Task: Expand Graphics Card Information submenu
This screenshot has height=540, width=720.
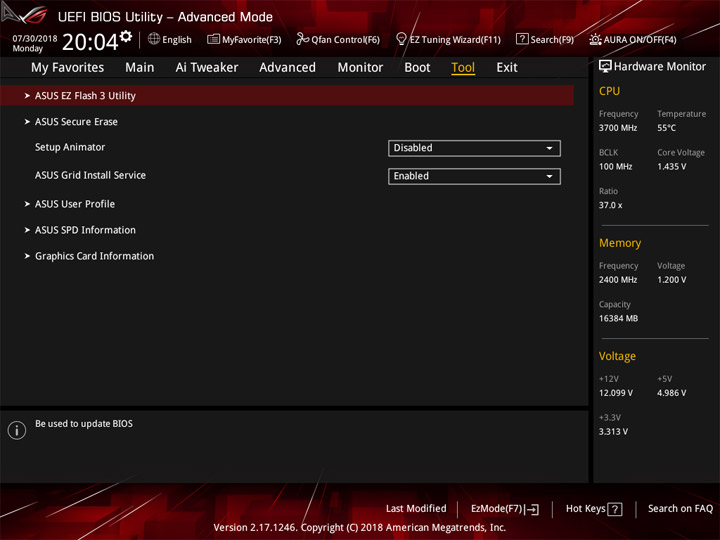Action: [x=95, y=256]
